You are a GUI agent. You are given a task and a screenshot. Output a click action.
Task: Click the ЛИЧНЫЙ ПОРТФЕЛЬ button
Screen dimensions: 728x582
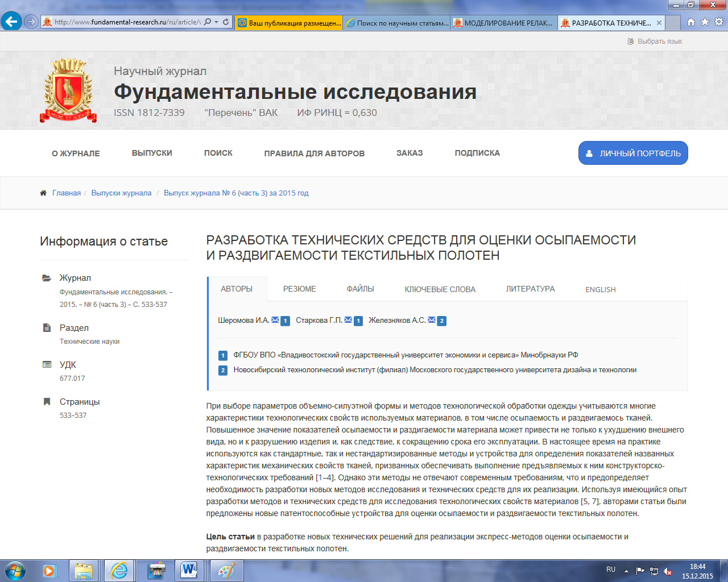tap(633, 153)
